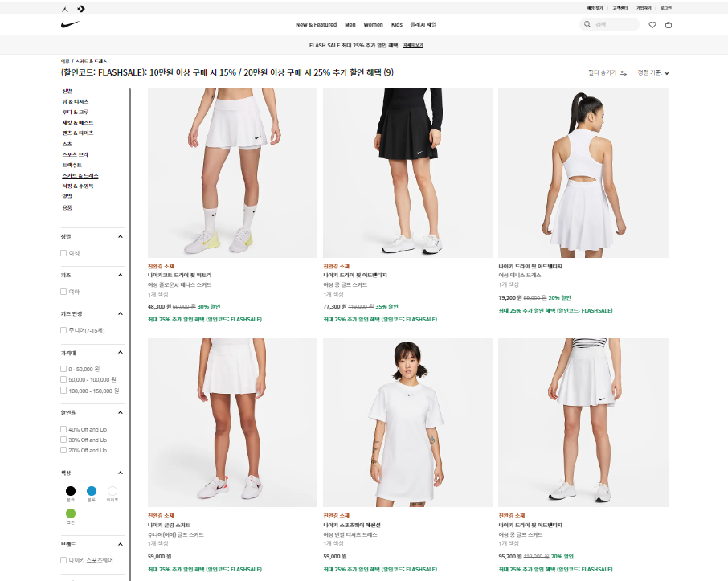Check the 50,000 - 100,000 원 checkbox
This screenshot has width=728, height=581.
(x=63, y=379)
